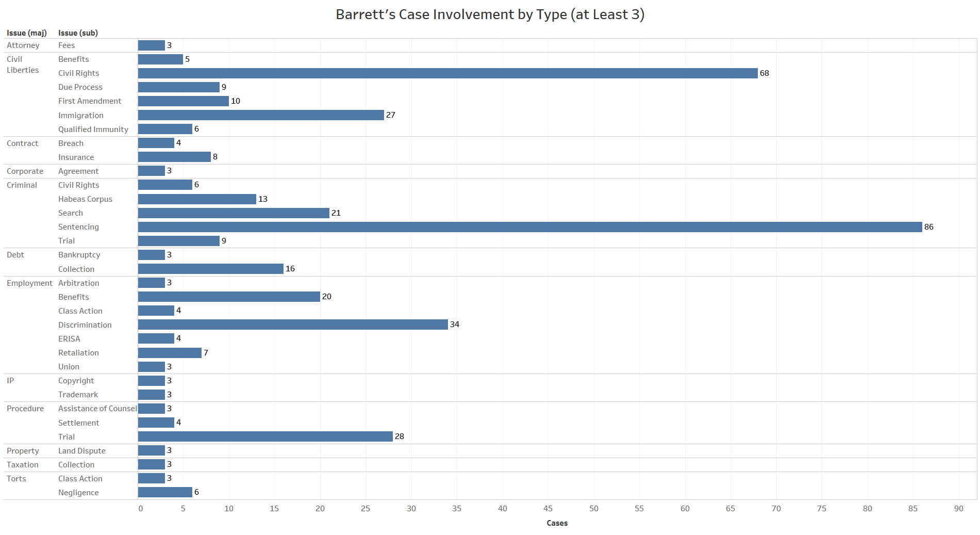This screenshot has width=980, height=535.
Task: Select the Civil Liberties Civil Rights bar
Action: click(447, 73)
